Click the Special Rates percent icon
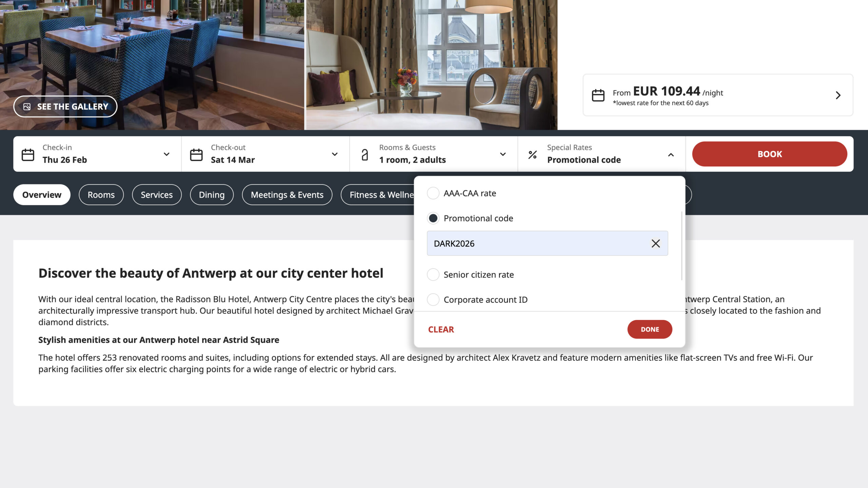This screenshot has width=868, height=488. click(x=532, y=155)
